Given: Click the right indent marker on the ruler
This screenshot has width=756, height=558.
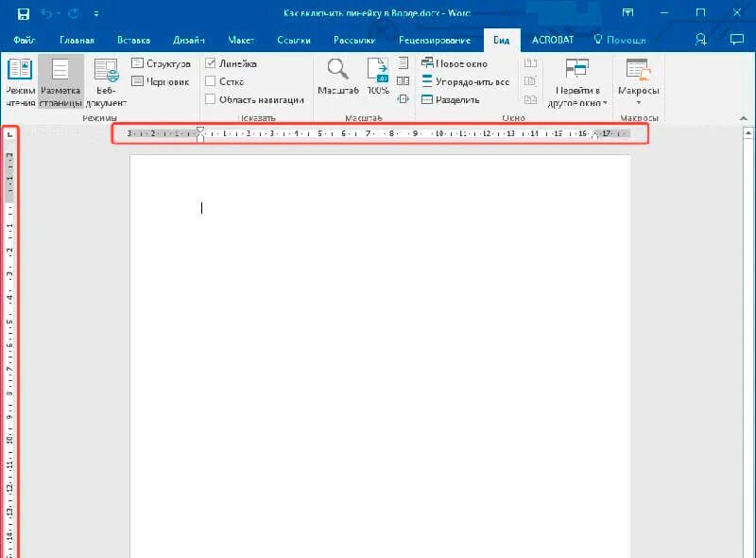Looking at the screenshot, I should click(x=594, y=136).
